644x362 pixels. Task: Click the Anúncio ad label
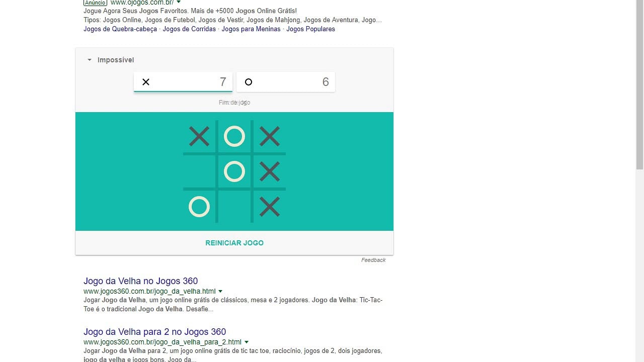(x=95, y=3)
